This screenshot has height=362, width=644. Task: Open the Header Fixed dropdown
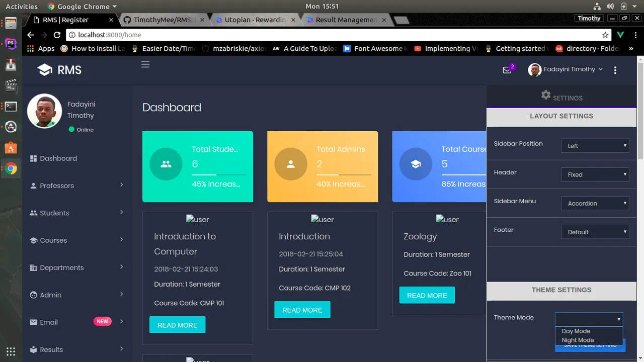pyautogui.click(x=595, y=174)
